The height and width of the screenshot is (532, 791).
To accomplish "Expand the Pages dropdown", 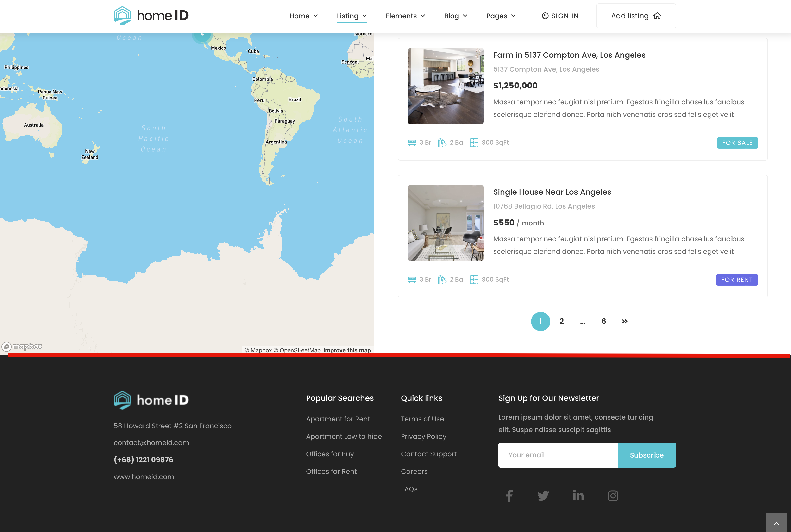I will point(500,16).
